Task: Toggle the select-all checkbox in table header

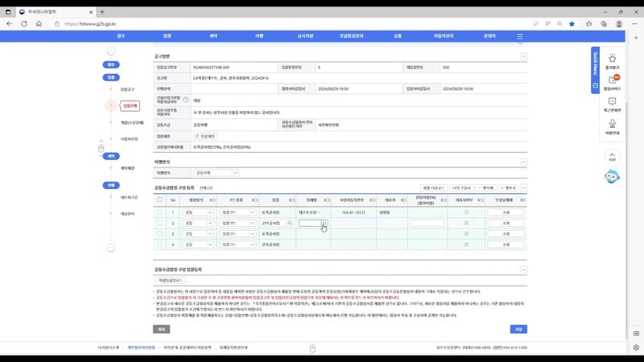Action: (159, 200)
